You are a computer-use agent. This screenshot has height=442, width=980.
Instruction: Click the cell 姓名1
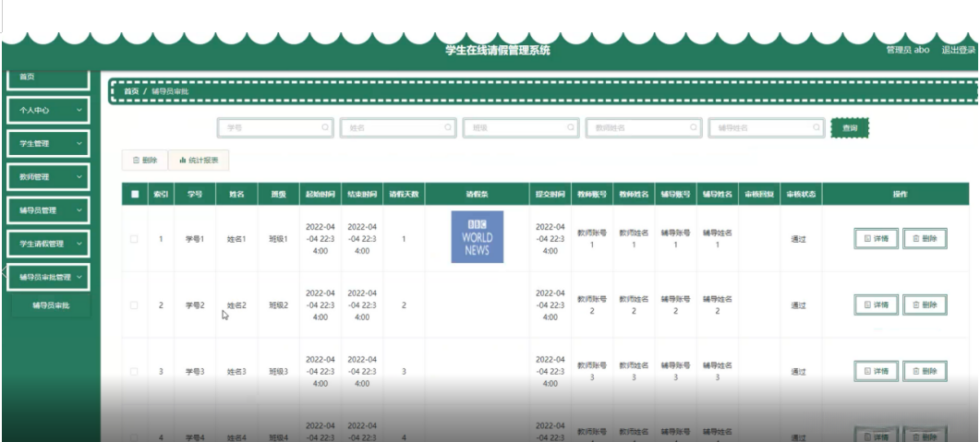236,239
